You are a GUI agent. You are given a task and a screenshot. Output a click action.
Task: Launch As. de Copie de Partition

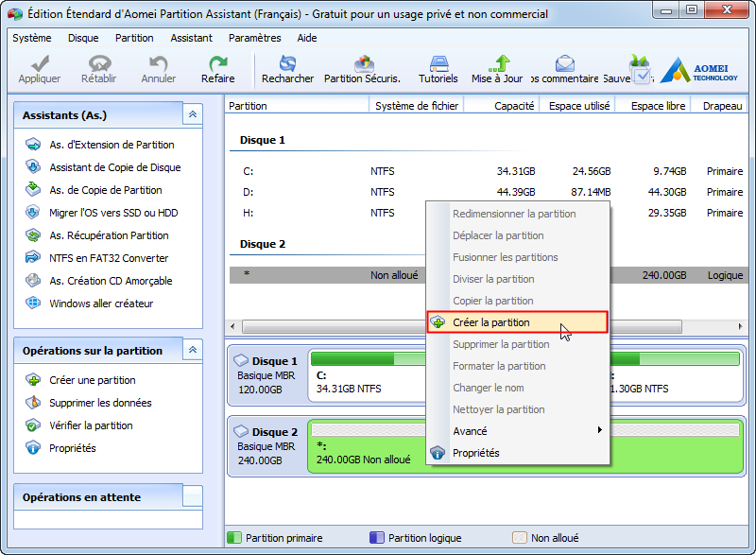point(106,190)
